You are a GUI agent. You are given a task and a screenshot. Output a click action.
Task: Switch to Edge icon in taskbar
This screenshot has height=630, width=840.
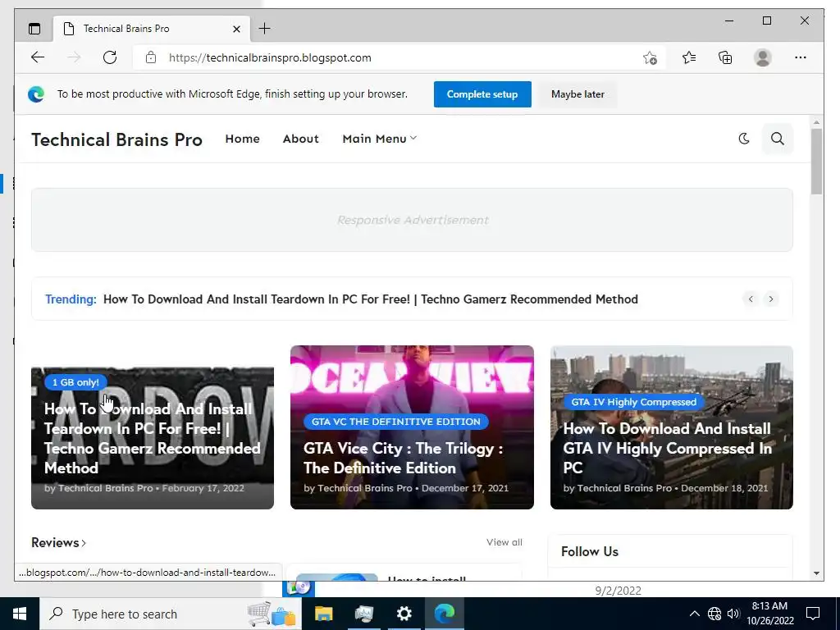(x=444, y=614)
